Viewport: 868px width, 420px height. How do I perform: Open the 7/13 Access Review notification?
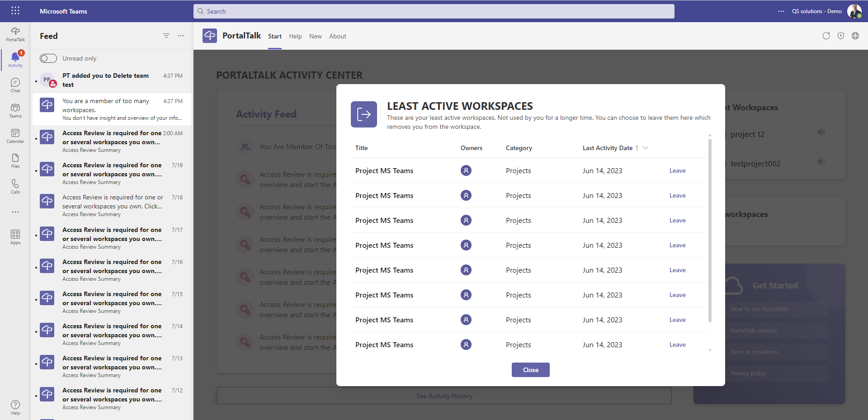point(112,366)
